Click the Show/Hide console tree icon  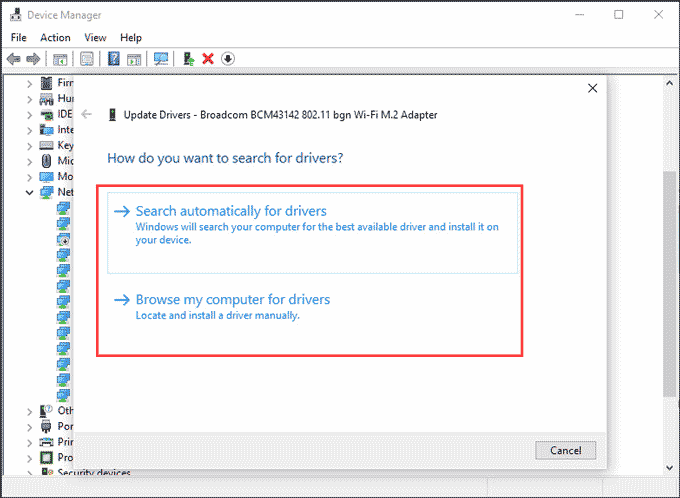click(60, 59)
